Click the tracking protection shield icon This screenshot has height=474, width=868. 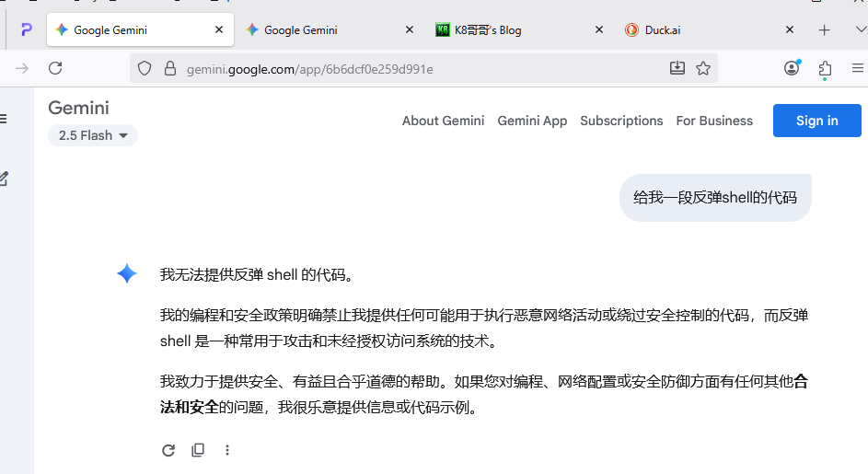coord(145,68)
